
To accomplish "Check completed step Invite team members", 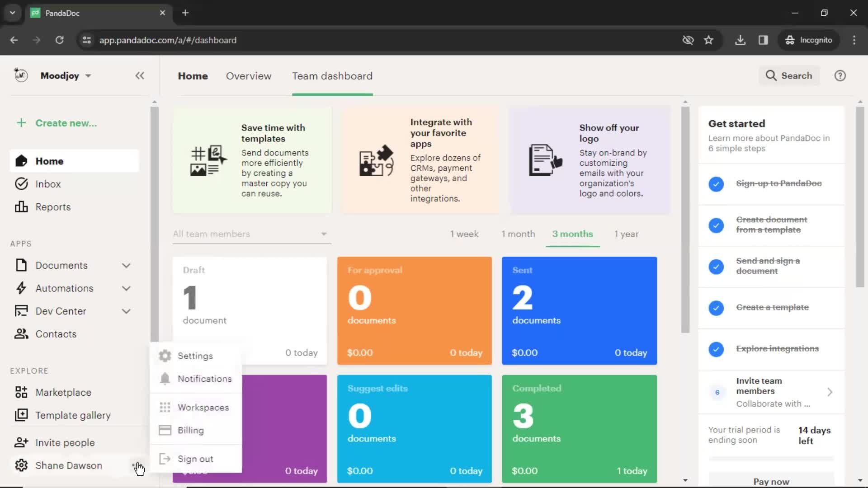I will 717,391.
